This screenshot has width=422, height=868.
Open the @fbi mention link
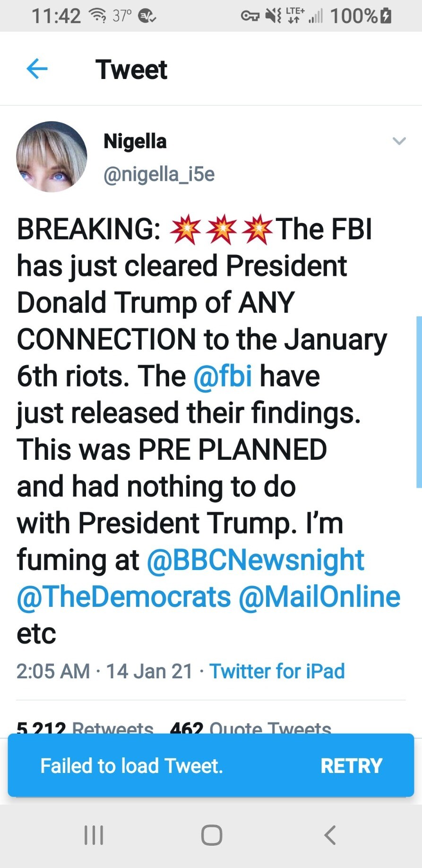223,376
